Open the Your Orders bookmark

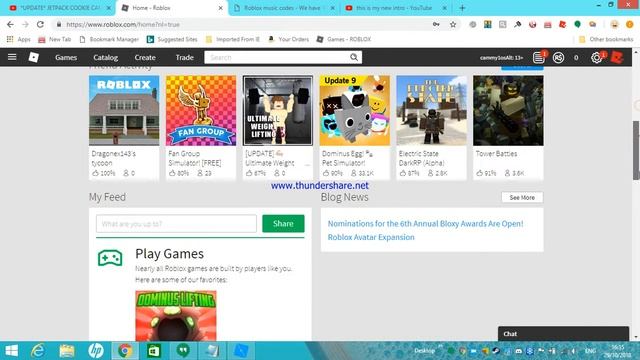coord(289,39)
